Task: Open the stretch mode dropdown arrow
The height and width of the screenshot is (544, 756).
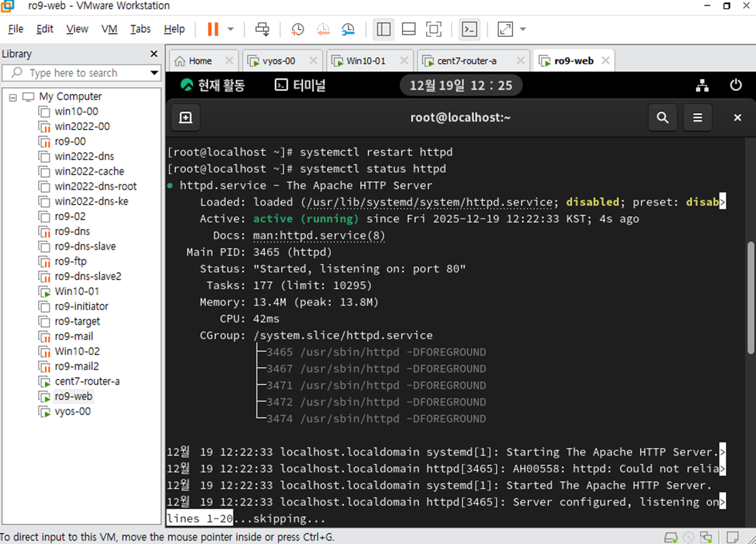Action: click(523, 29)
